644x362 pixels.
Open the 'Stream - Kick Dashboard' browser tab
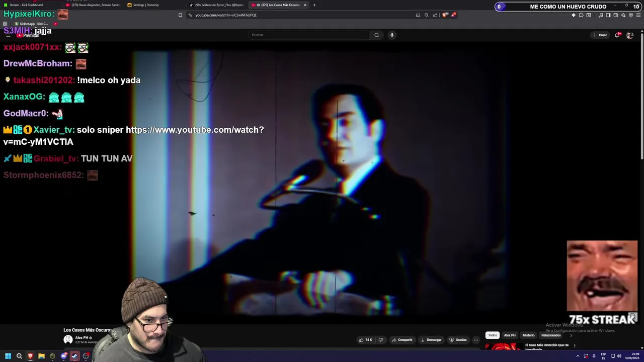[30, 5]
